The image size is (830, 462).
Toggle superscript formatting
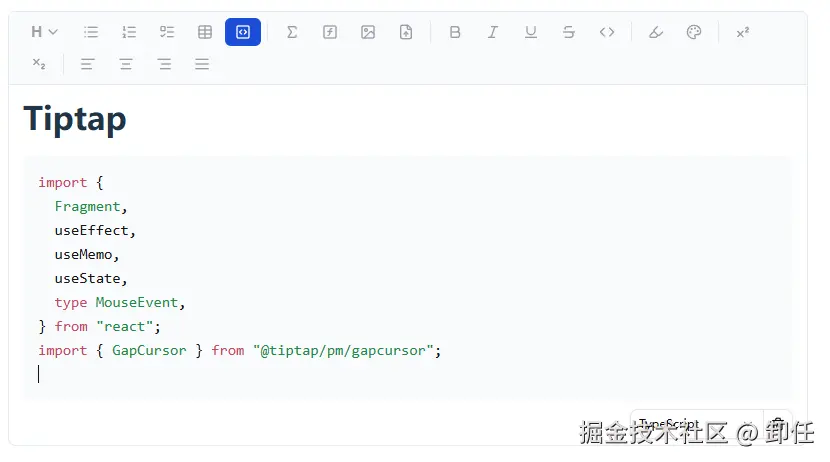click(x=743, y=32)
